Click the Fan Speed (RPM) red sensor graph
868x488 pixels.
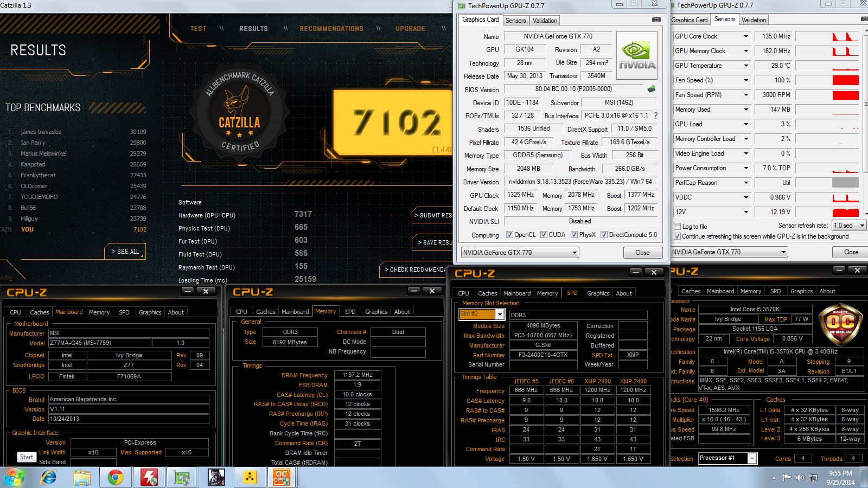point(827,95)
